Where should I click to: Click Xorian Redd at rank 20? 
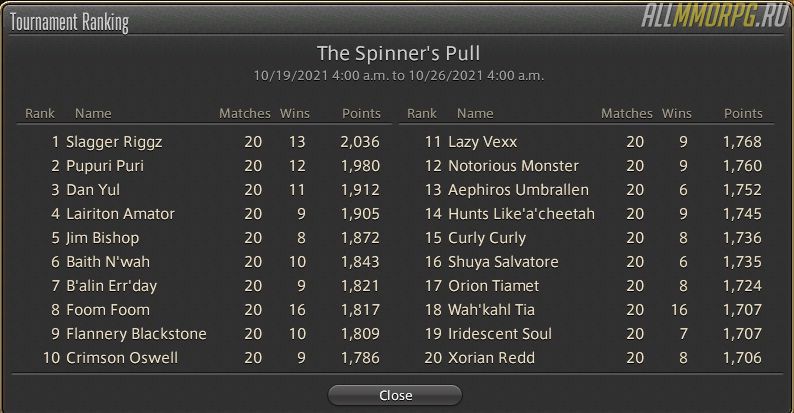(x=586, y=358)
